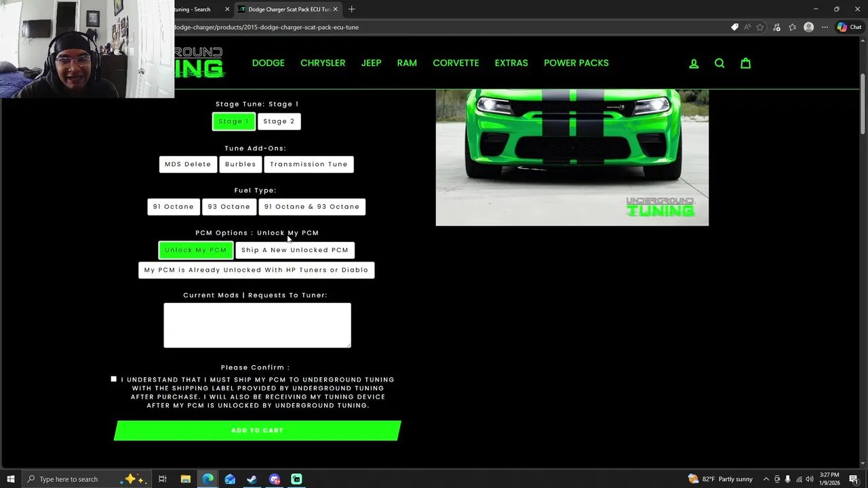Open the shopping cart icon

click(745, 63)
